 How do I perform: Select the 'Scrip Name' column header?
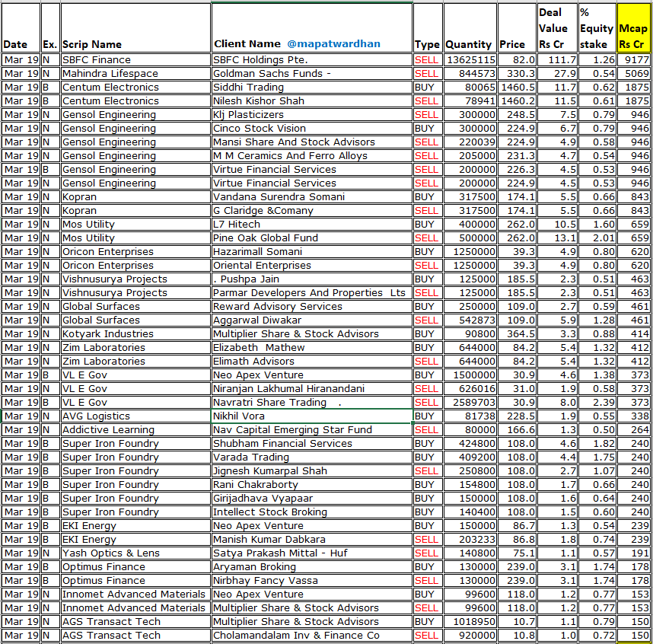[135, 28]
